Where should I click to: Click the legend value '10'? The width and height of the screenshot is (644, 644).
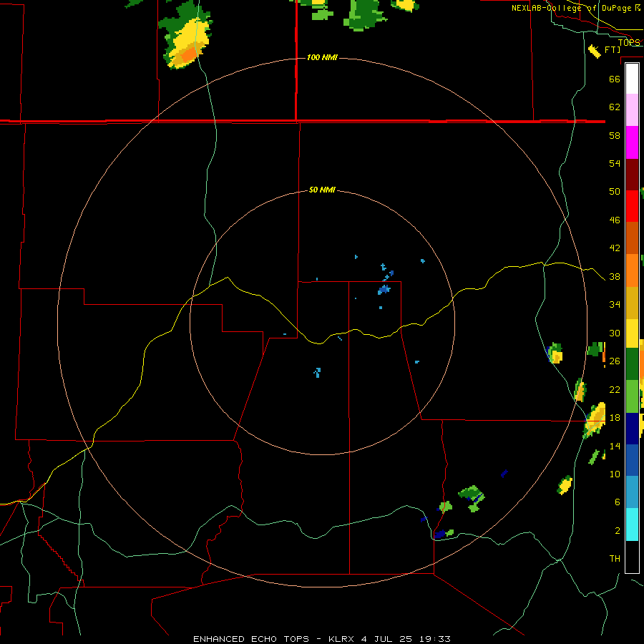click(x=615, y=474)
